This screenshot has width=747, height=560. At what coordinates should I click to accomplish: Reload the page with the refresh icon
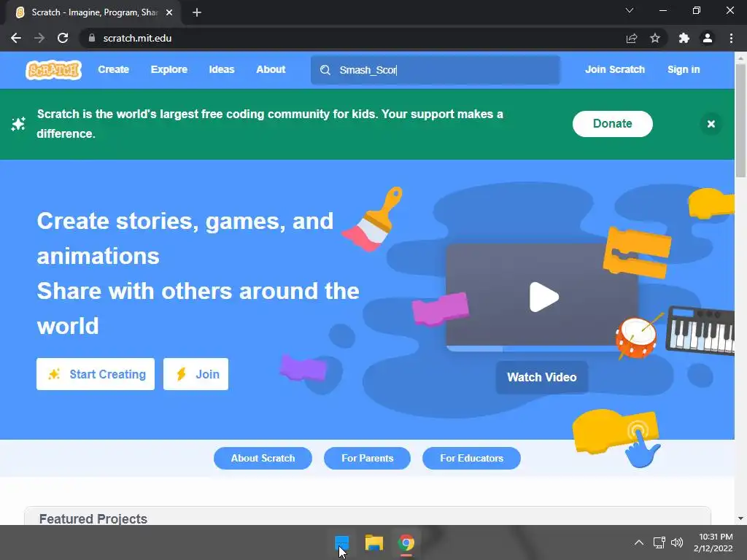63,38
